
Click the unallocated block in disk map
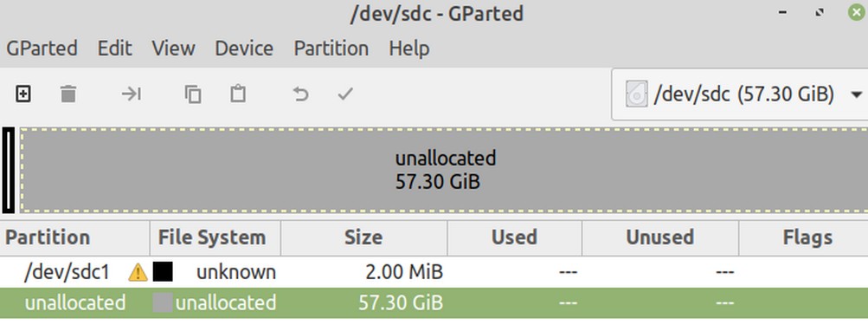pos(444,170)
